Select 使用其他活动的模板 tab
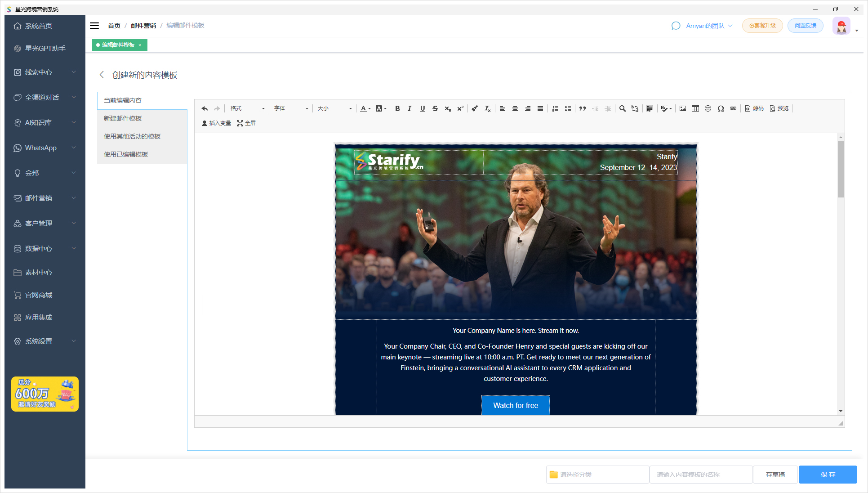 (132, 136)
